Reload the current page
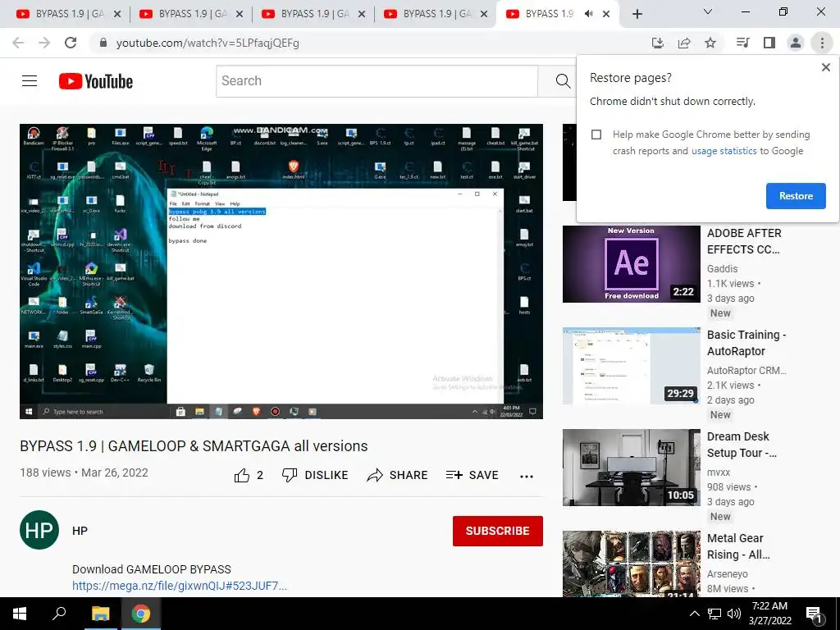This screenshot has height=630, width=840. (x=71, y=43)
